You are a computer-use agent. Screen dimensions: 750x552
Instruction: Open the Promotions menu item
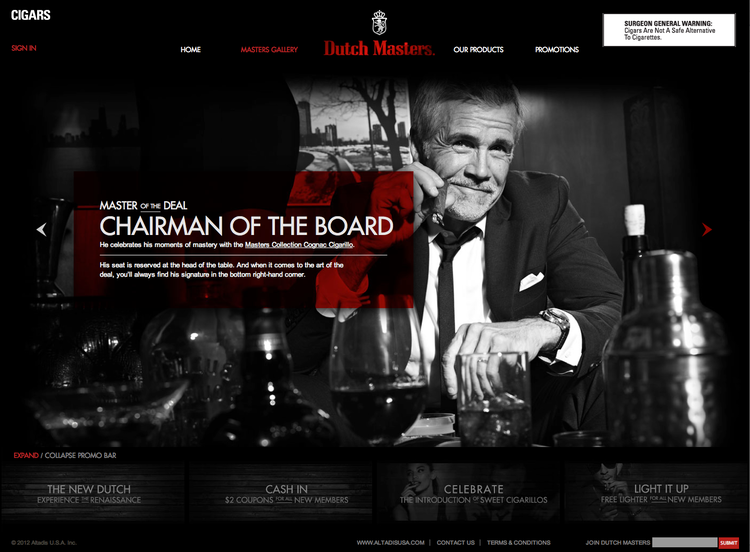coord(557,49)
